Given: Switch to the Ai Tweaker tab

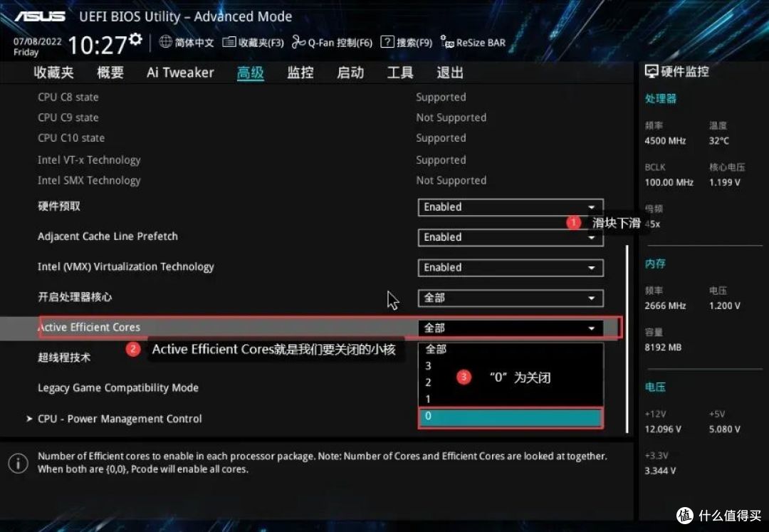Looking at the screenshot, I should point(180,73).
